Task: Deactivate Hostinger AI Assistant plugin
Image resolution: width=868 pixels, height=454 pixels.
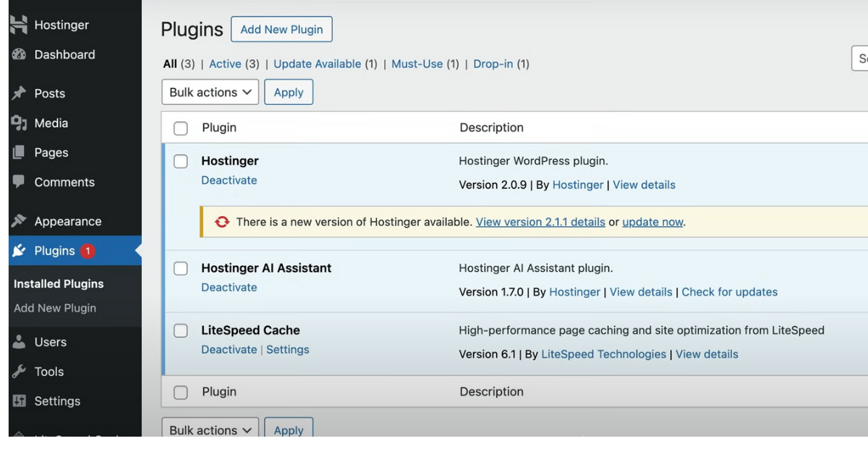Action: [229, 287]
